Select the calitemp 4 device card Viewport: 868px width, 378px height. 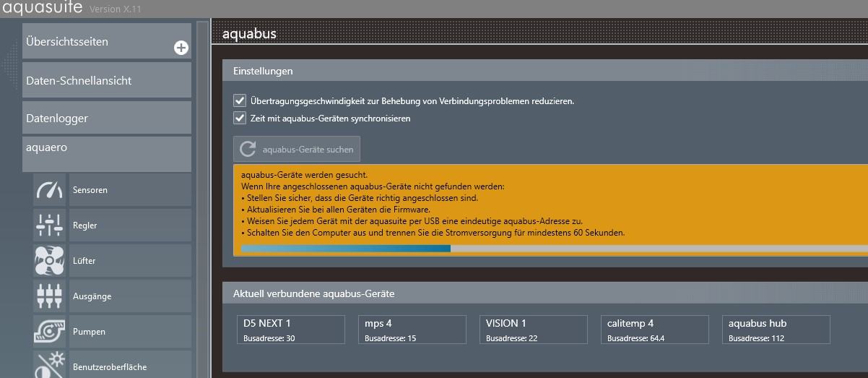coord(655,330)
